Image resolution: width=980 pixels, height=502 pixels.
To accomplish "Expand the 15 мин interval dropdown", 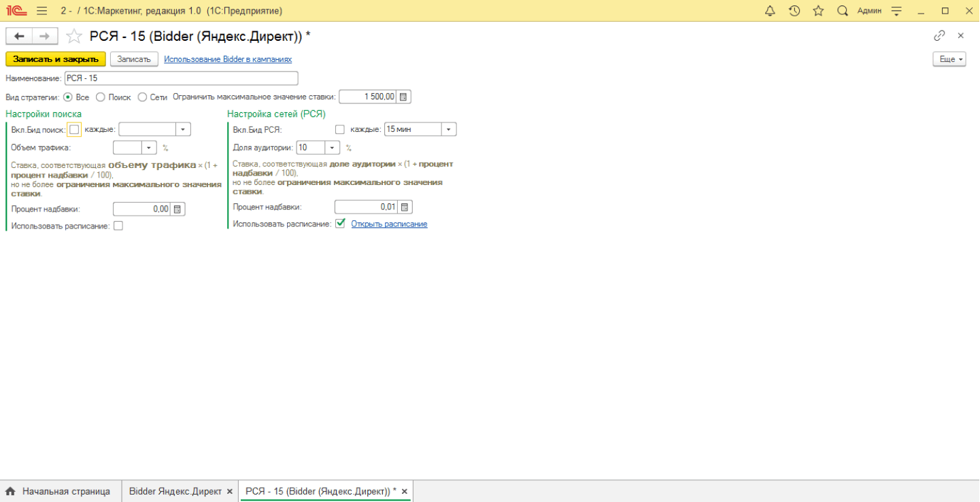I will point(448,129).
